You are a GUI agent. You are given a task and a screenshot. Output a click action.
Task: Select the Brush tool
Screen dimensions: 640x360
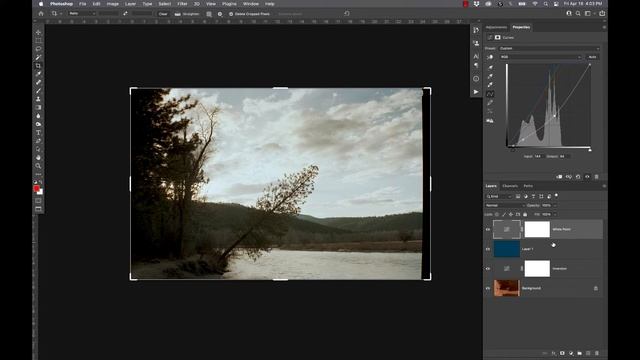coord(38,91)
